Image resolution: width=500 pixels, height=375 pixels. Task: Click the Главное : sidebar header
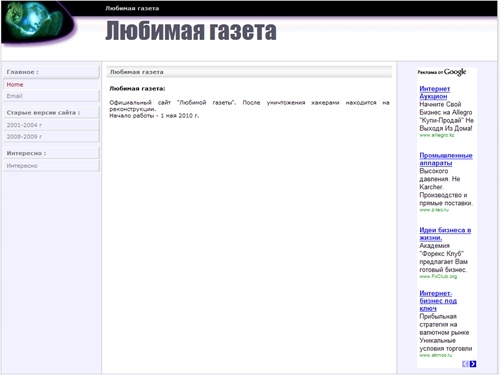click(52, 72)
